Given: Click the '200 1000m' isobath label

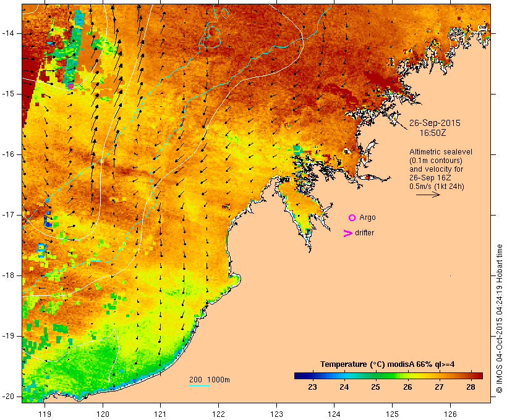Looking at the screenshot, I should coord(210,380).
